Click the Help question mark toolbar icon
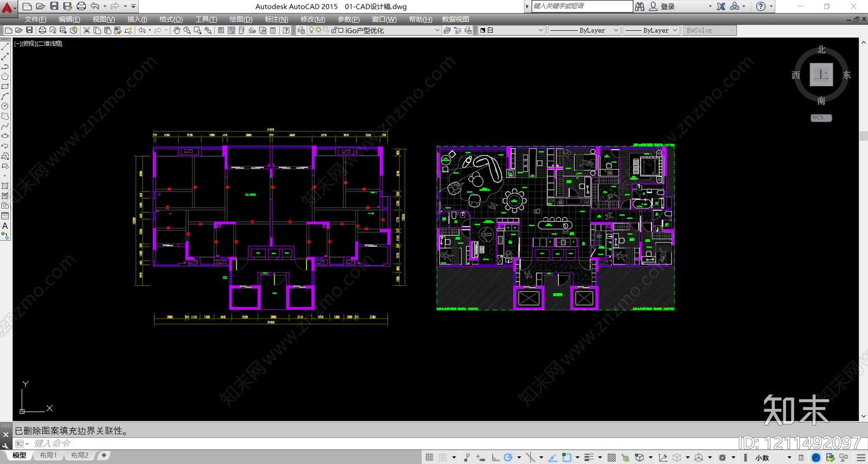The width and height of the screenshot is (868, 464). pyautogui.click(x=286, y=30)
